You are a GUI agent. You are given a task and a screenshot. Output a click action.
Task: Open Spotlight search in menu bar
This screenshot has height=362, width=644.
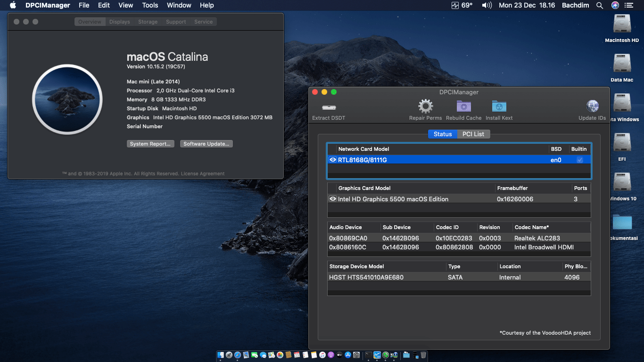coord(599,6)
